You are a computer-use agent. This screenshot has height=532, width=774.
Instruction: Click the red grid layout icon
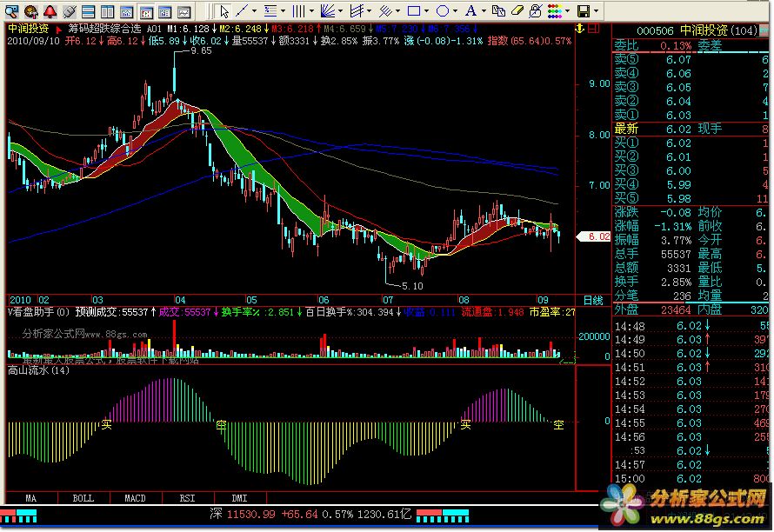594,29
